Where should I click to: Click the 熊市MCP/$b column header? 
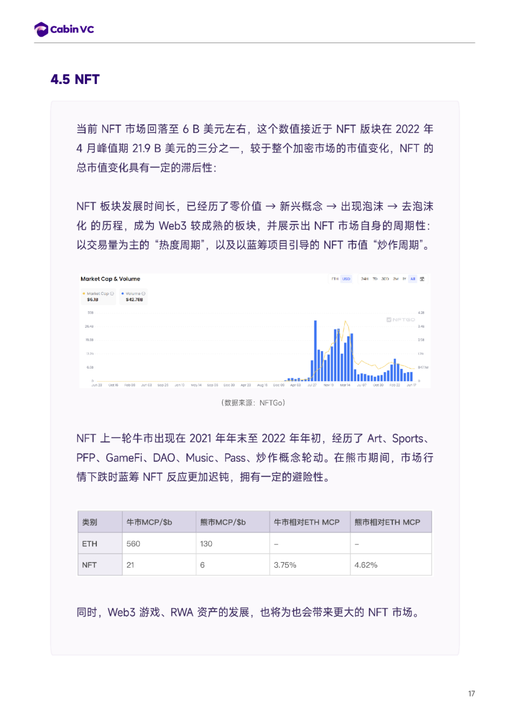click(x=232, y=522)
